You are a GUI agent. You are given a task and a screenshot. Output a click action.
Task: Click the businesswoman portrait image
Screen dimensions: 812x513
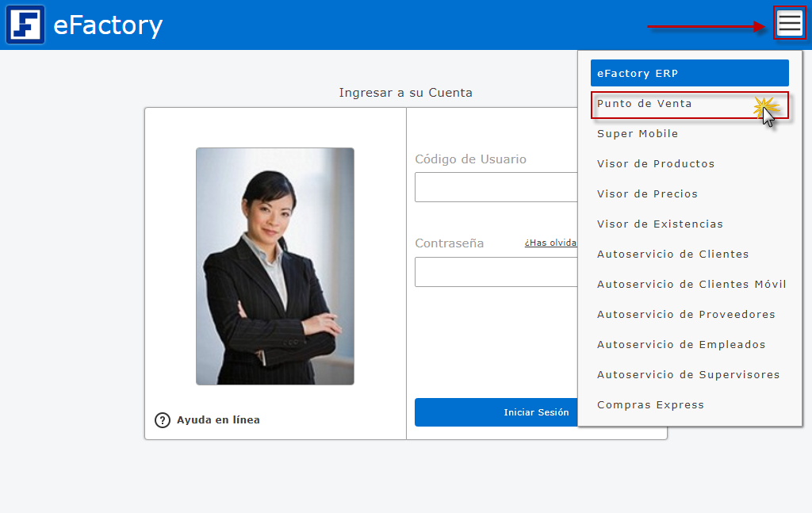click(x=275, y=266)
